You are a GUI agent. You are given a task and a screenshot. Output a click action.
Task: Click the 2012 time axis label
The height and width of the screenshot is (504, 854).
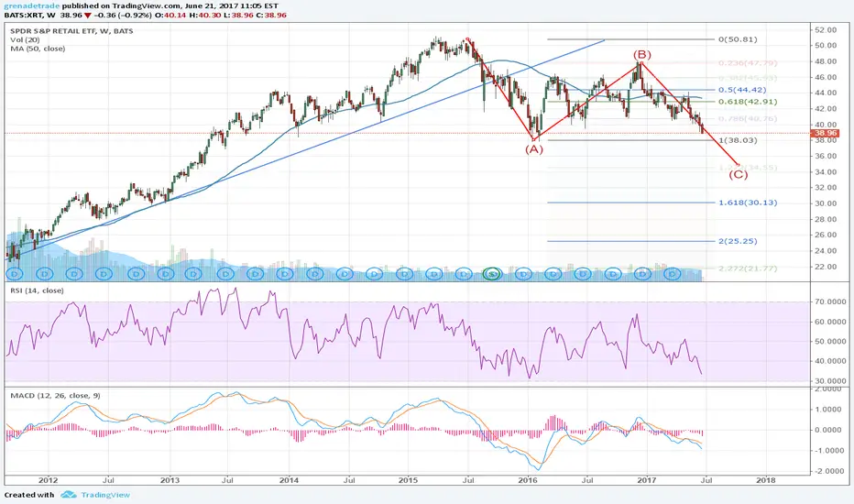click(x=48, y=480)
